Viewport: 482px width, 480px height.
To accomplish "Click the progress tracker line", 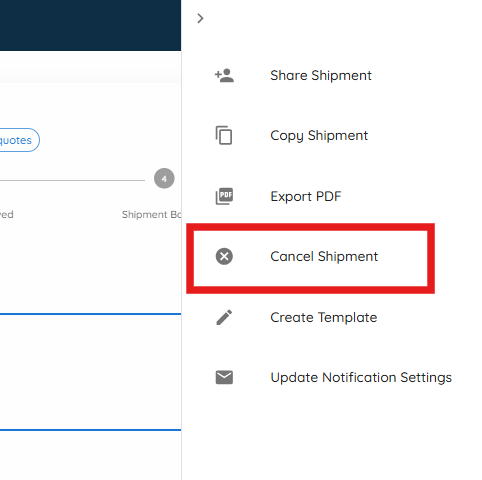I will (72, 180).
